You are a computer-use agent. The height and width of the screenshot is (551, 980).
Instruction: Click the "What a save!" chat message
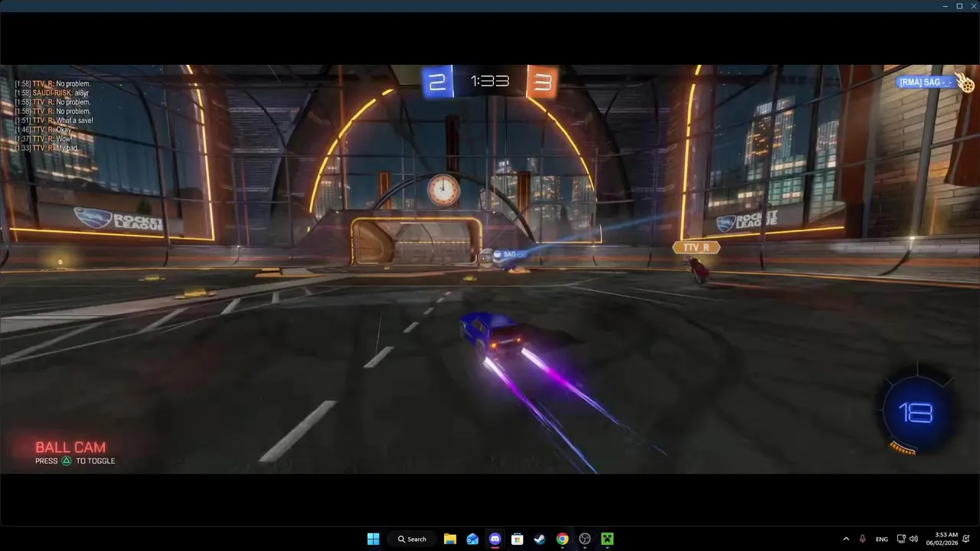(x=54, y=120)
